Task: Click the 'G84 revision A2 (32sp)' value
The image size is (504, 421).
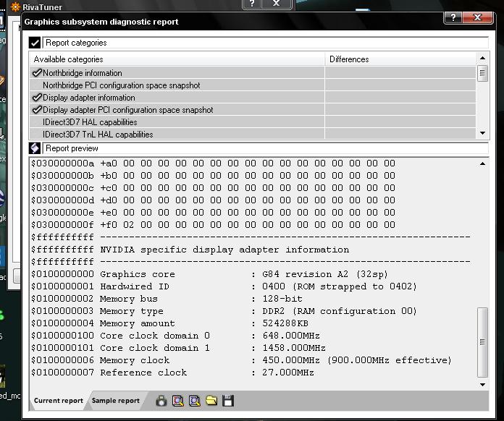Action: pos(325,274)
